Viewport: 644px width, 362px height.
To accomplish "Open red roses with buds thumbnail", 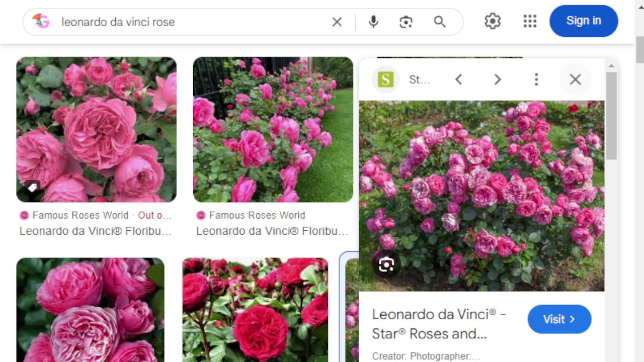I will pyautogui.click(x=255, y=310).
